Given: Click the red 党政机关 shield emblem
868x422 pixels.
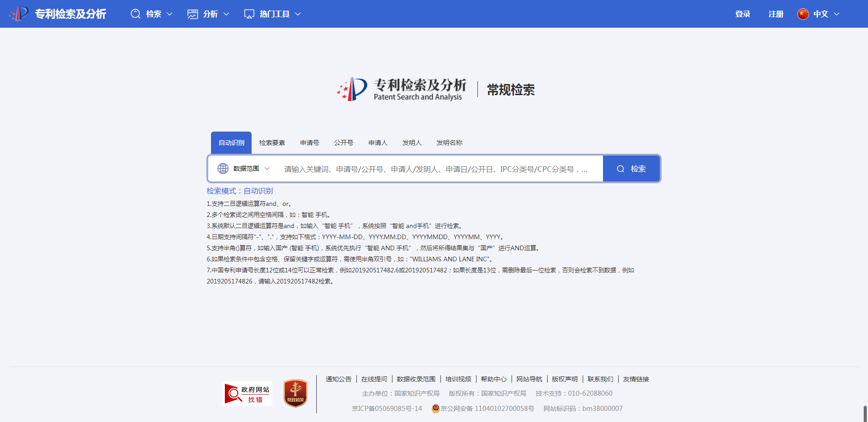Looking at the screenshot, I should [295, 393].
